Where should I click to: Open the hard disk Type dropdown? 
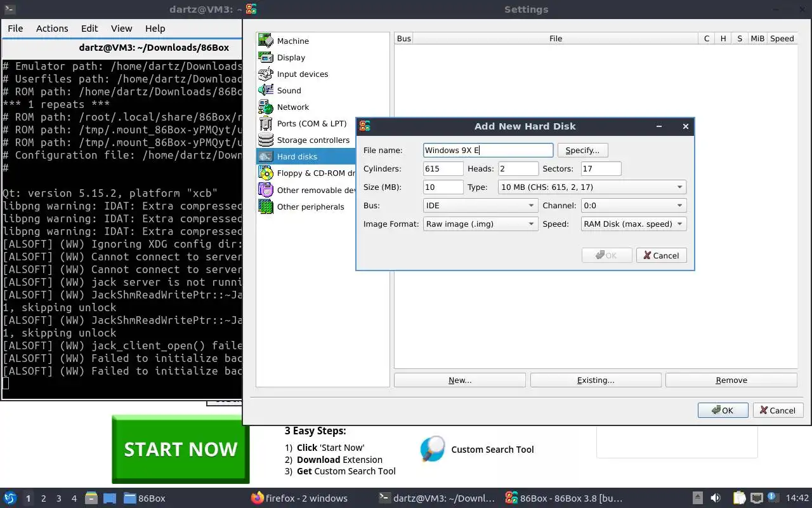[x=592, y=187]
